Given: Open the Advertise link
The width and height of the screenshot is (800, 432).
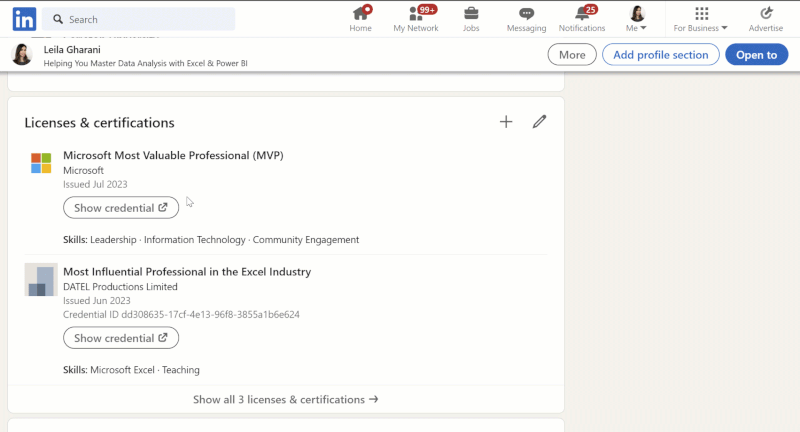Looking at the screenshot, I should [766, 19].
